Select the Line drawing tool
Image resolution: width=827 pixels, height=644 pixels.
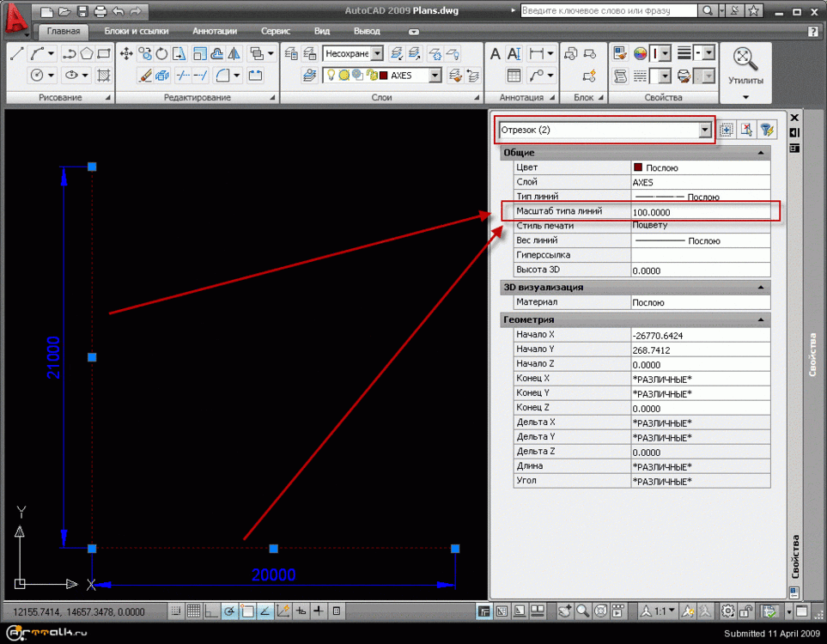16,54
